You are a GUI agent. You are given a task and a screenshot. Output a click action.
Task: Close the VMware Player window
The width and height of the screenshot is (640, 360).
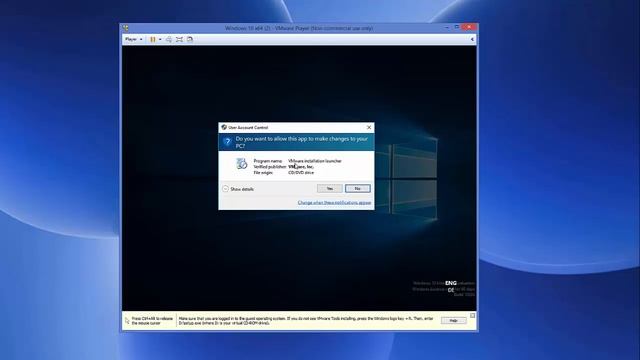(x=469, y=27)
